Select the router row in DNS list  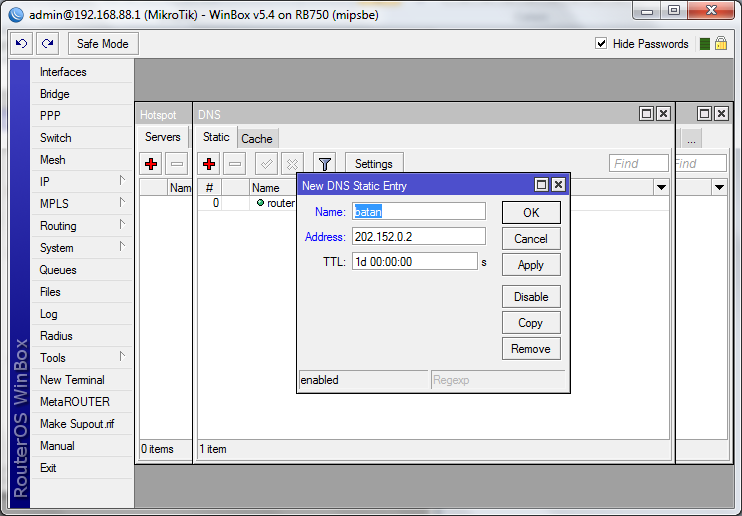point(247,203)
